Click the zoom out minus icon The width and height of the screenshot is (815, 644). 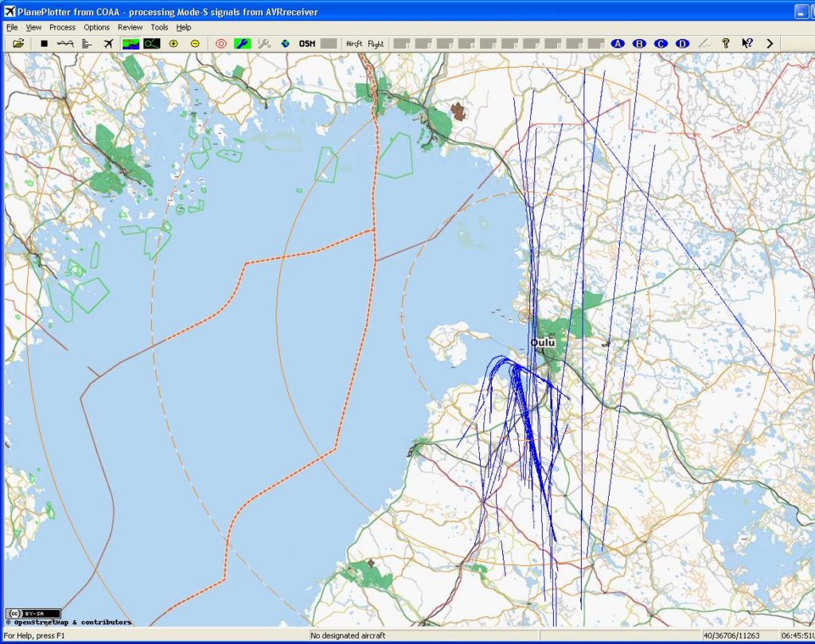pyautogui.click(x=195, y=44)
